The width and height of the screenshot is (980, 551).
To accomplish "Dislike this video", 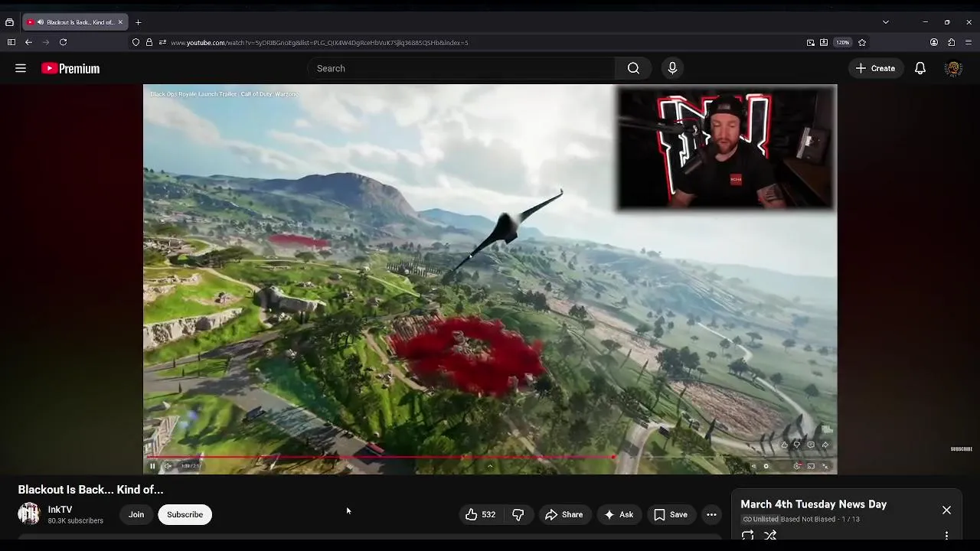I will coord(518,515).
